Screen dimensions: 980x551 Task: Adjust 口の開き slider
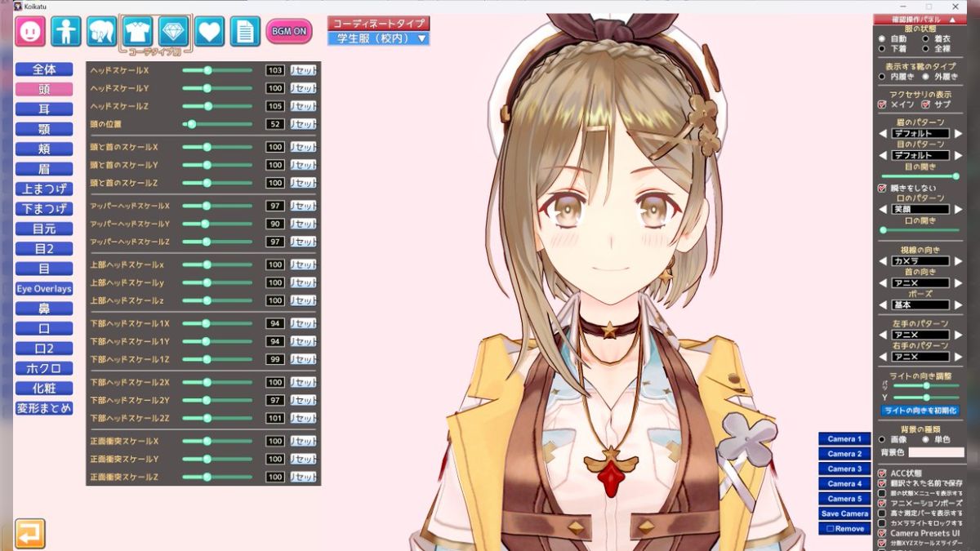tap(920, 230)
